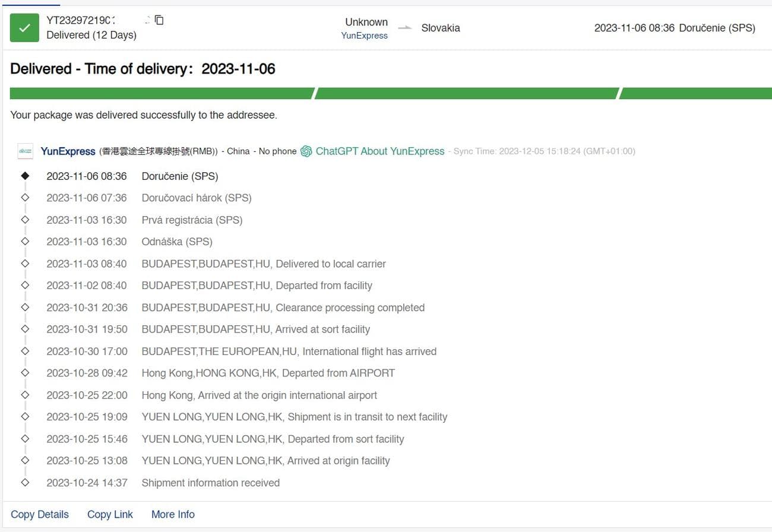Click the green delivered checkmark icon
Image resolution: width=772 pixels, height=532 pixels.
(24, 28)
